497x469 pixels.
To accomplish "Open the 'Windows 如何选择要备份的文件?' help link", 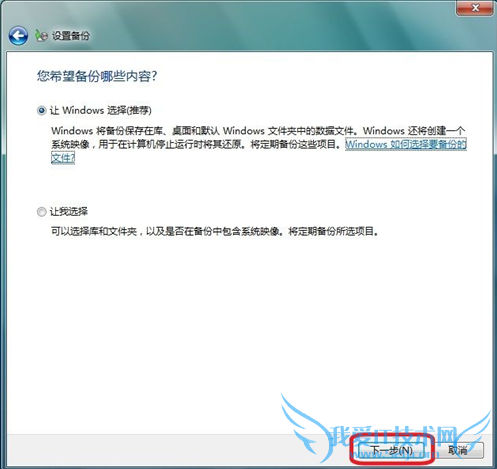I will click(x=406, y=144).
